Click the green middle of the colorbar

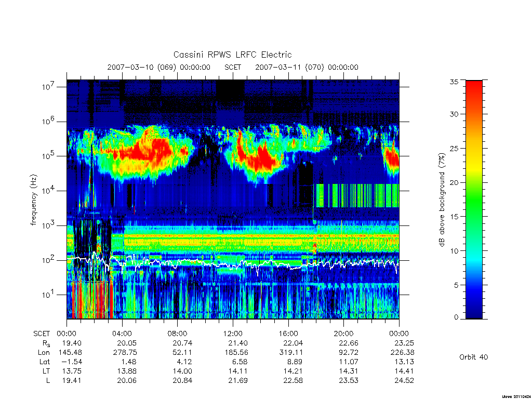[474, 200]
